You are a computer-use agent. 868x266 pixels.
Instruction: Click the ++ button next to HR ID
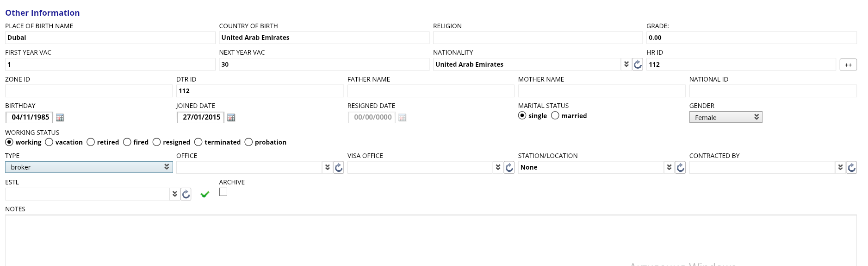[848, 65]
